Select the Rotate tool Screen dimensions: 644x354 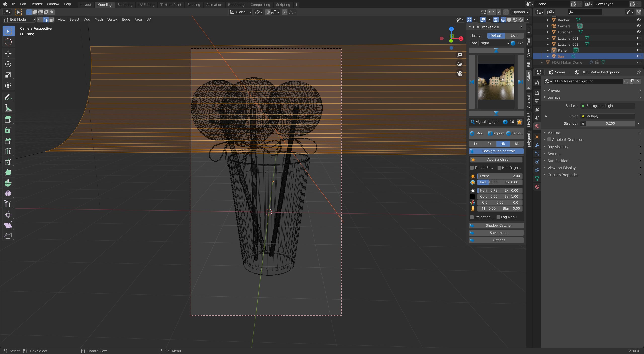coord(8,64)
